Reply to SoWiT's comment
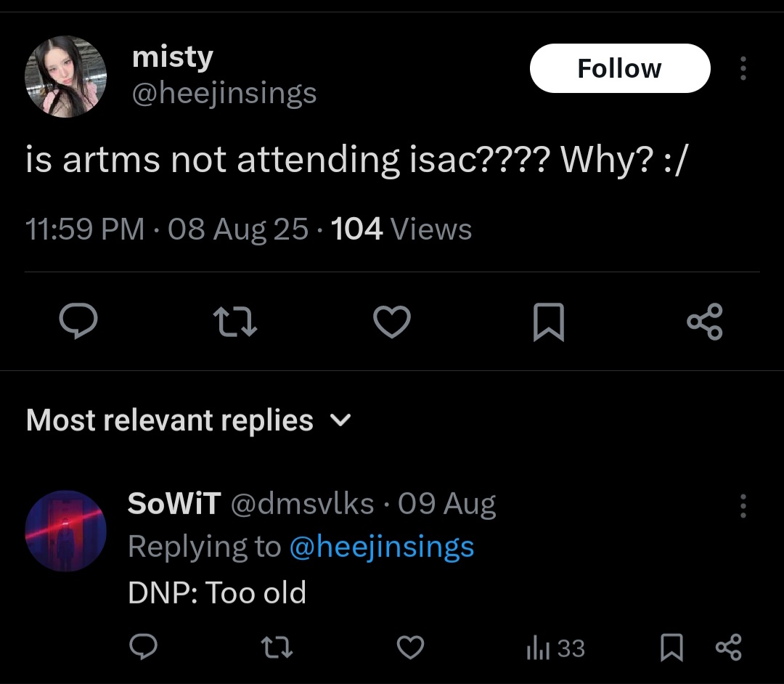784x684 pixels. (143, 647)
